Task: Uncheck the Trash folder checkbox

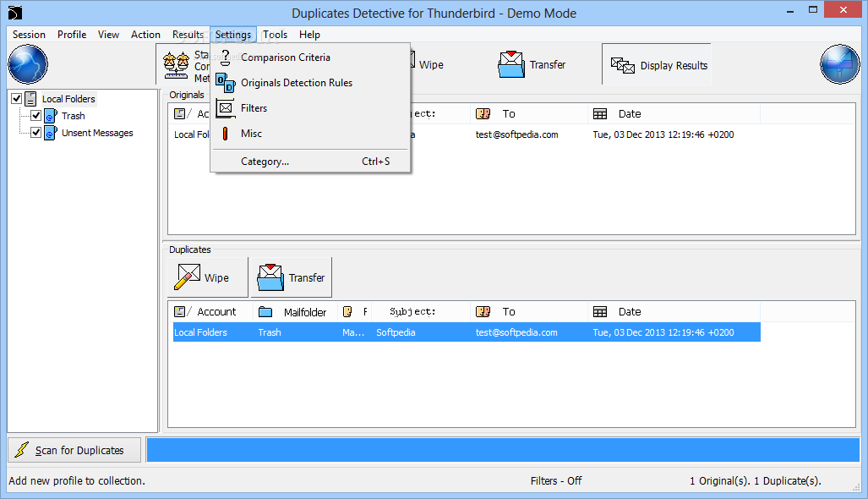Action: [x=36, y=116]
